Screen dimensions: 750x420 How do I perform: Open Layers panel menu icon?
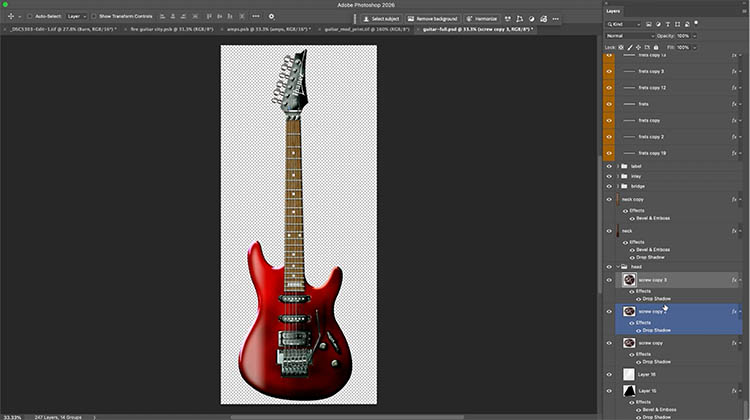[744, 11]
